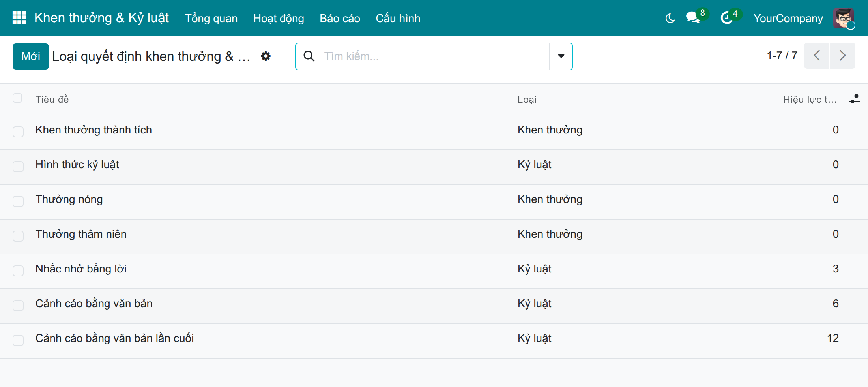The height and width of the screenshot is (387, 868).
Task: Toggle dark mode with the moon icon
Action: tap(670, 18)
